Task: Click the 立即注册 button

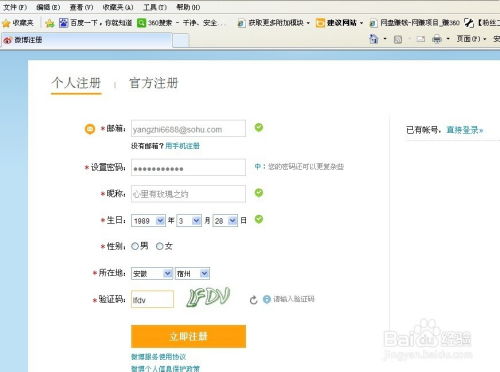Action: [x=188, y=336]
